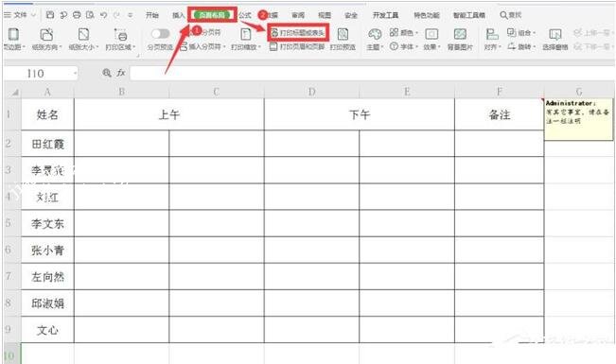Open the 安全 tab
616x364 pixels.
point(351,15)
